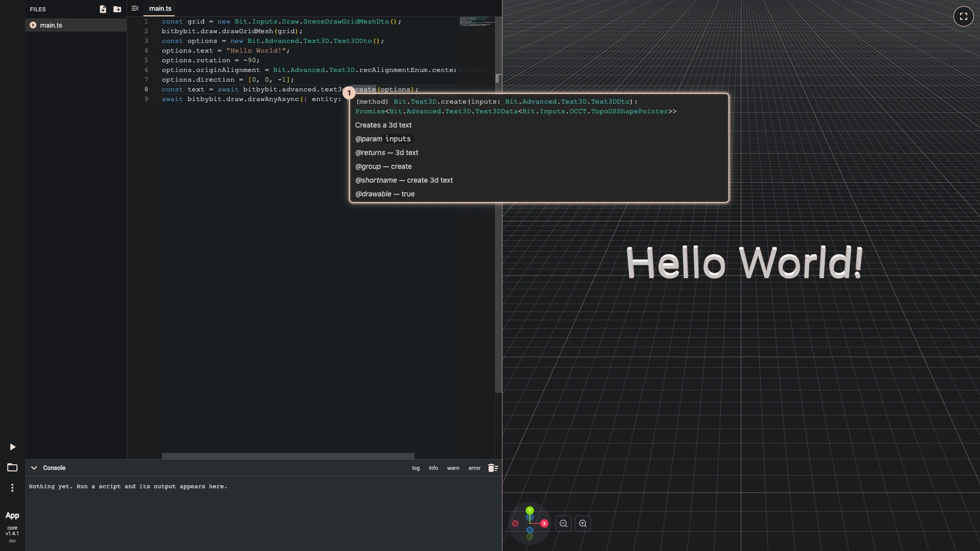980x551 pixels.
Task: Collapse the file sidebar panel
Action: pyautogui.click(x=135, y=9)
